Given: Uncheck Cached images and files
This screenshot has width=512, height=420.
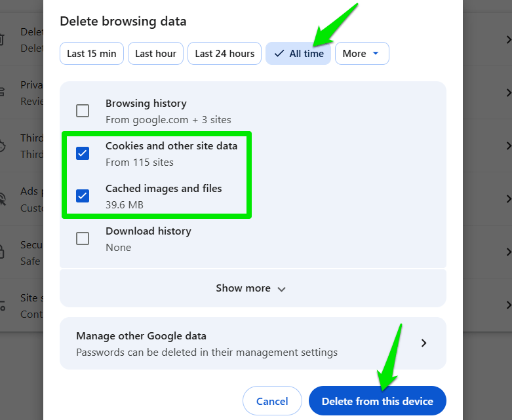Looking at the screenshot, I should [83, 196].
